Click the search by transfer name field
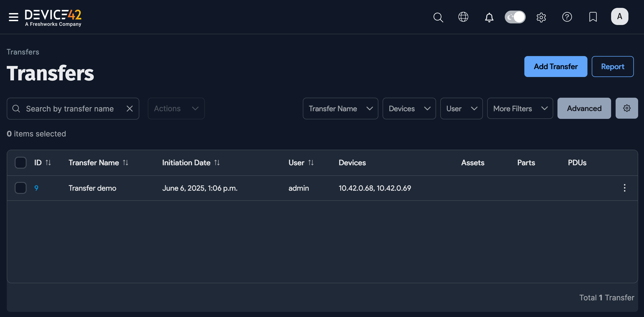Viewport: 644px width, 317px height. pos(70,109)
